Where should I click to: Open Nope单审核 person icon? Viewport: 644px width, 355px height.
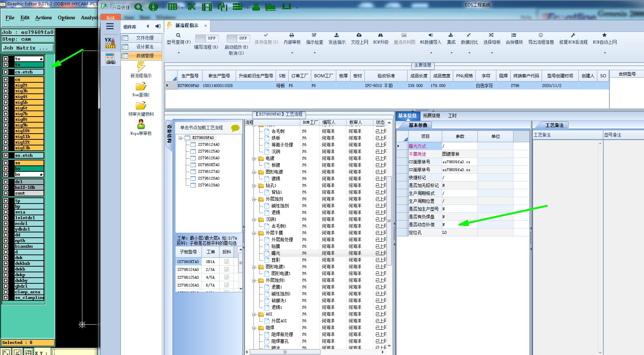tap(141, 124)
